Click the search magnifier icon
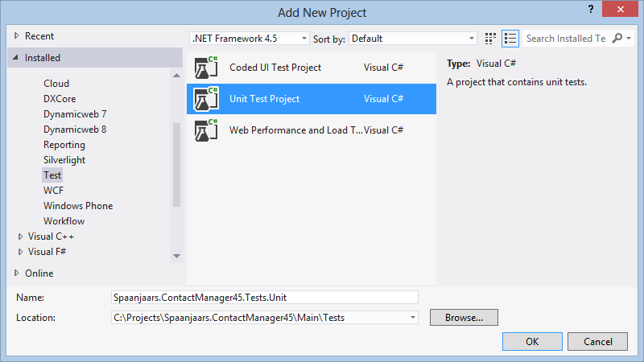 pos(617,38)
